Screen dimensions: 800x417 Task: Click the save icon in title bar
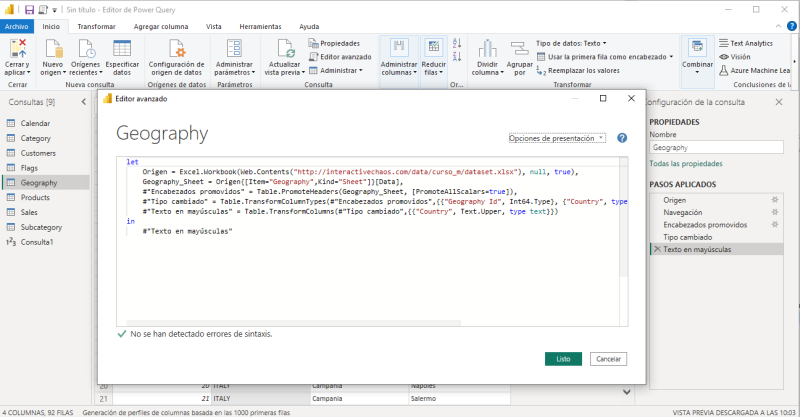[x=30, y=10]
